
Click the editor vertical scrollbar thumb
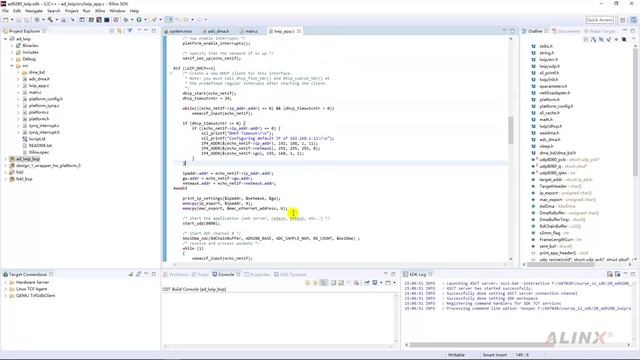click(x=511, y=130)
